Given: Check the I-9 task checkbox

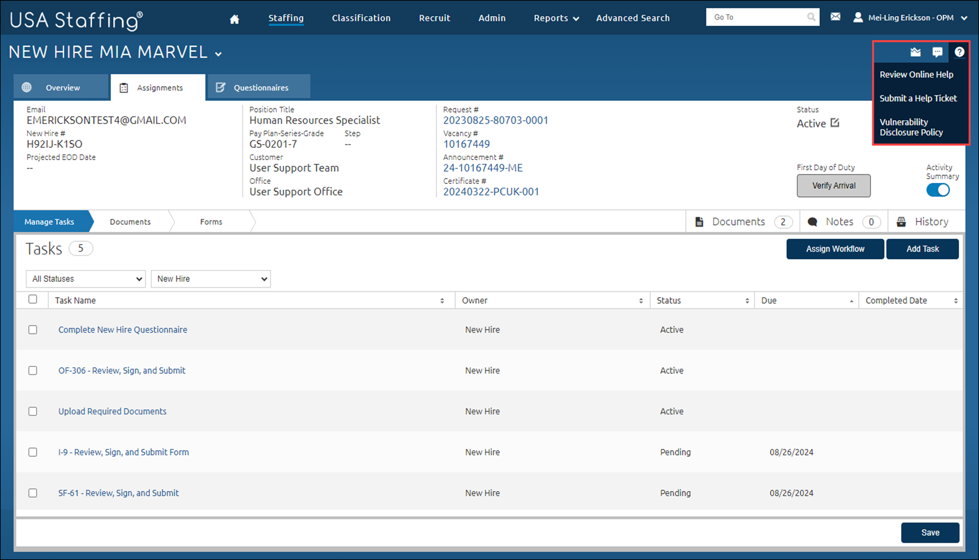Looking at the screenshot, I should tap(33, 452).
